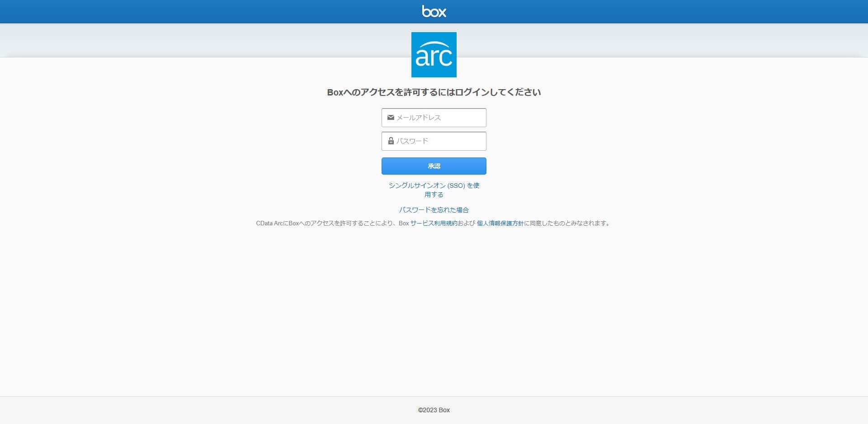Click the heading Boxへのアクセスを許可するにはログインしてください
Screen dimensions: 868x424
434,92
